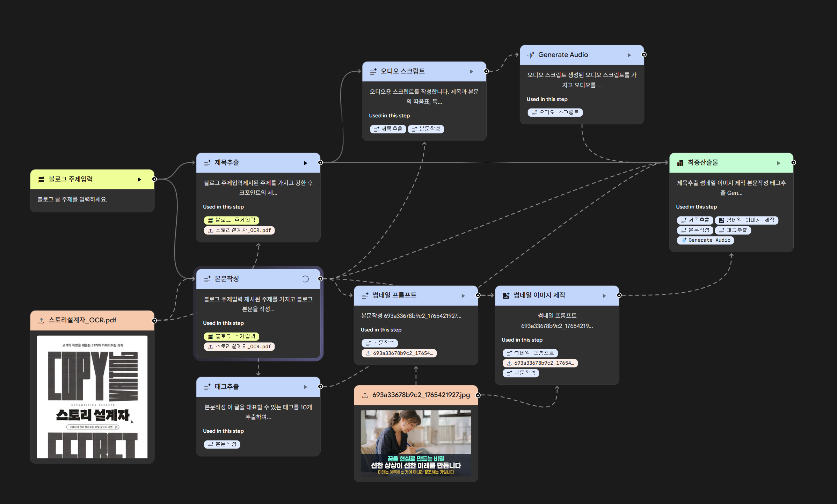Click output connector port of 블로그 주제입력 node
The height and width of the screenshot is (504, 837).
[154, 179]
